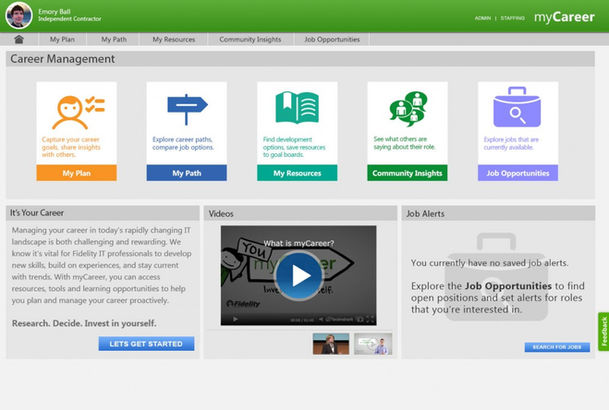Click the Admin link in header
The image size is (609, 410).
483,18
